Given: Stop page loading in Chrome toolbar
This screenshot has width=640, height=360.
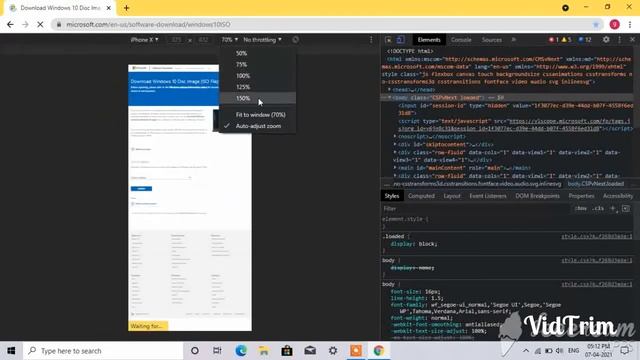Looking at the screenshot, I should pyautogui.click(x=40, y=24).
